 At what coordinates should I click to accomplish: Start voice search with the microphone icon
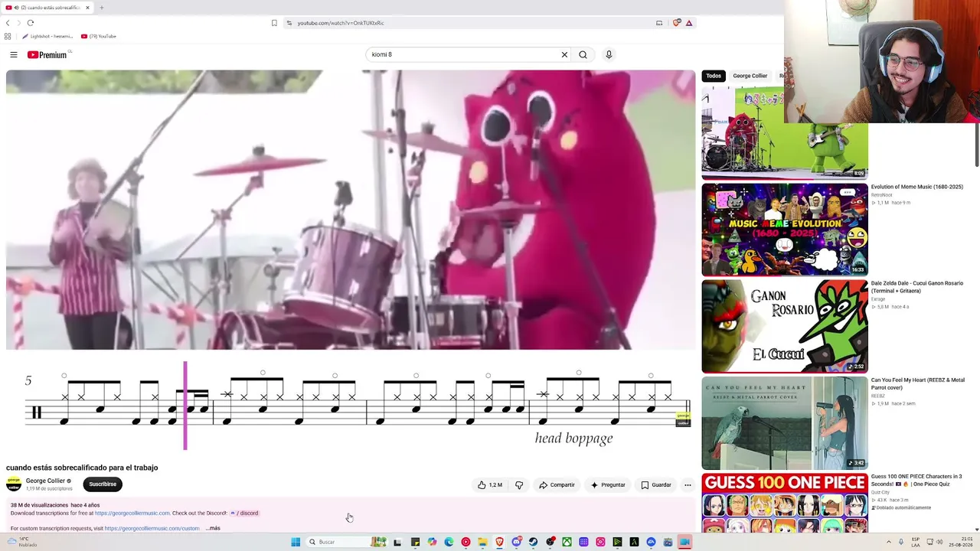click(609, 54)
